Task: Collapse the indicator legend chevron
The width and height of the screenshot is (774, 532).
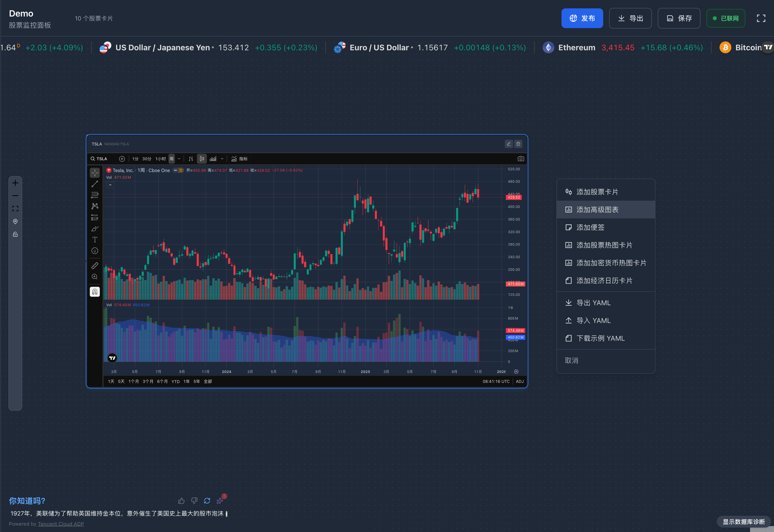Action: (110, 185)
